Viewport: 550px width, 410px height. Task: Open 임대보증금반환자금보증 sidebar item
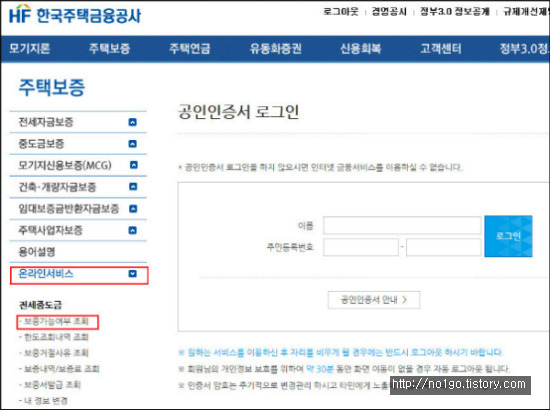69,209
